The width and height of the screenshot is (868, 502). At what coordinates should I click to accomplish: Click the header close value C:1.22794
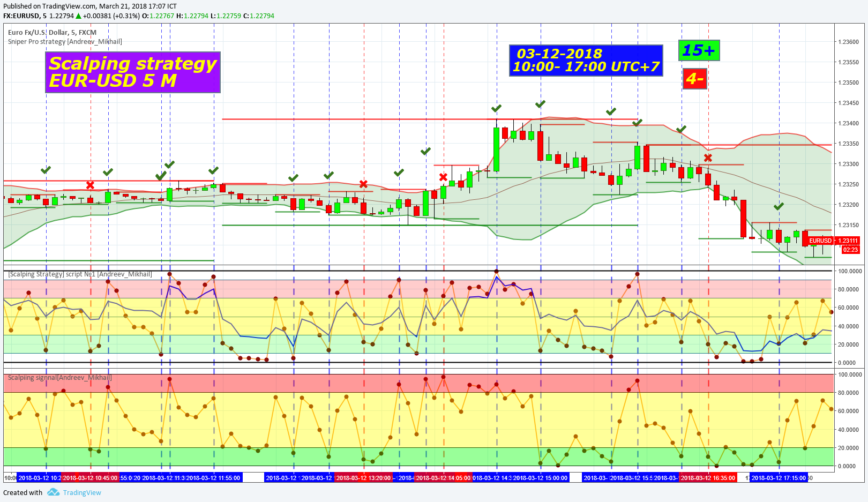click(x=259, y=16)
